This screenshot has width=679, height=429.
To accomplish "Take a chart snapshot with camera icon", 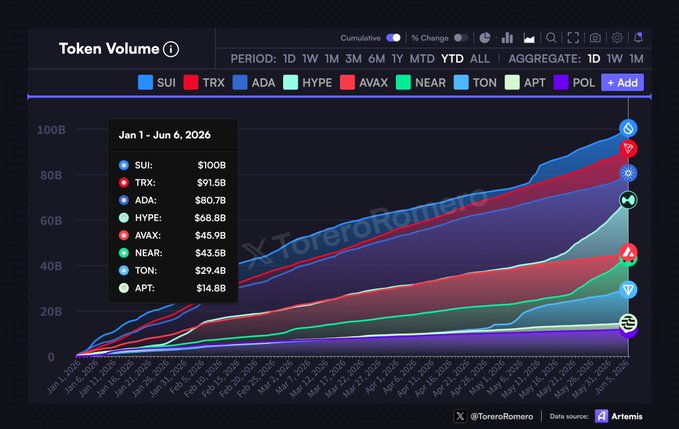I will click(x=595, y=38).
